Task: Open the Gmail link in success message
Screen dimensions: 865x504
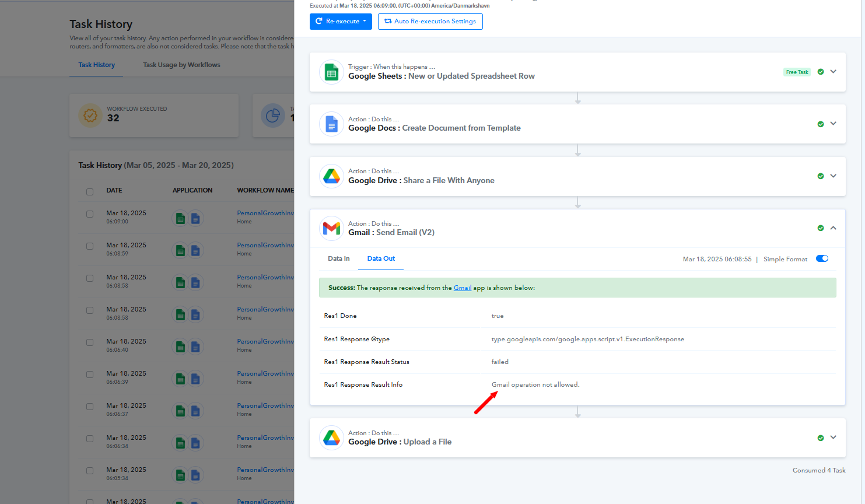Action: point(462,288)
